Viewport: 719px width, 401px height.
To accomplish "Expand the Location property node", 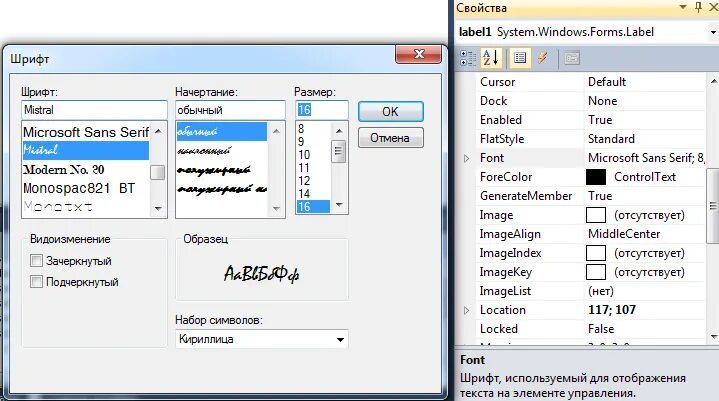I will [466, 311].
